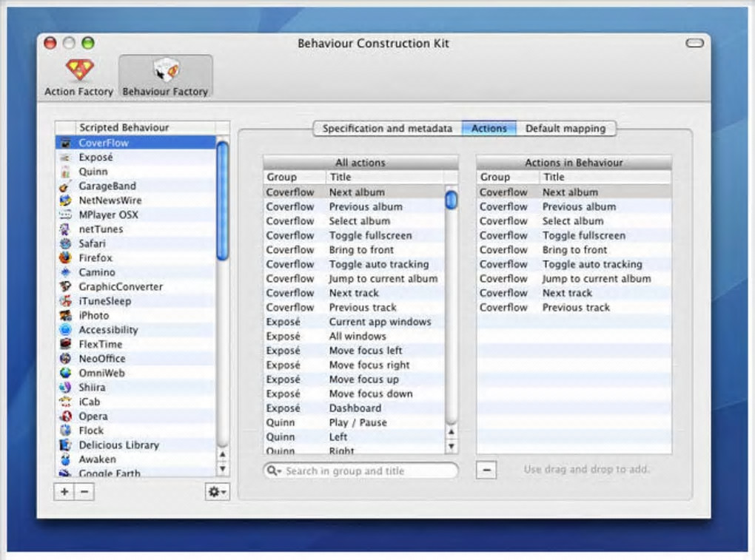Select 'Previous track' in Actions in Behaviour
The height and width of the screenshot is (560, 755).
coord(574,308)
